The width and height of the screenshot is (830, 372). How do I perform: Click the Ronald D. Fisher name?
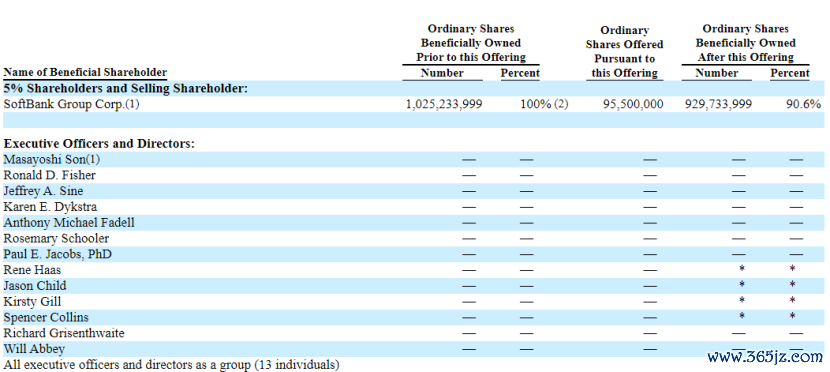click(50, 175)
